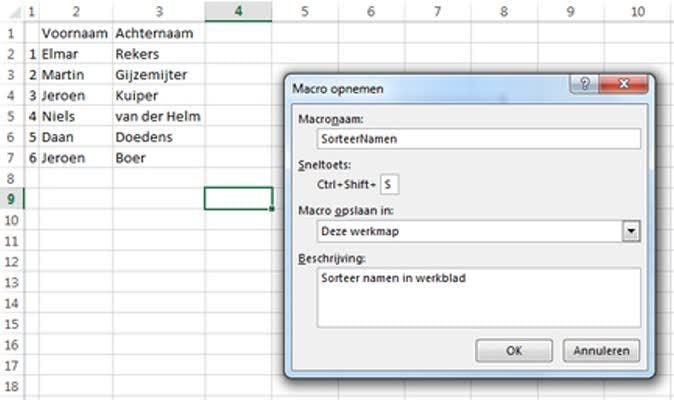Select cell containing van der Helm
The image size is (674, 400).
(x=157, y=116)
